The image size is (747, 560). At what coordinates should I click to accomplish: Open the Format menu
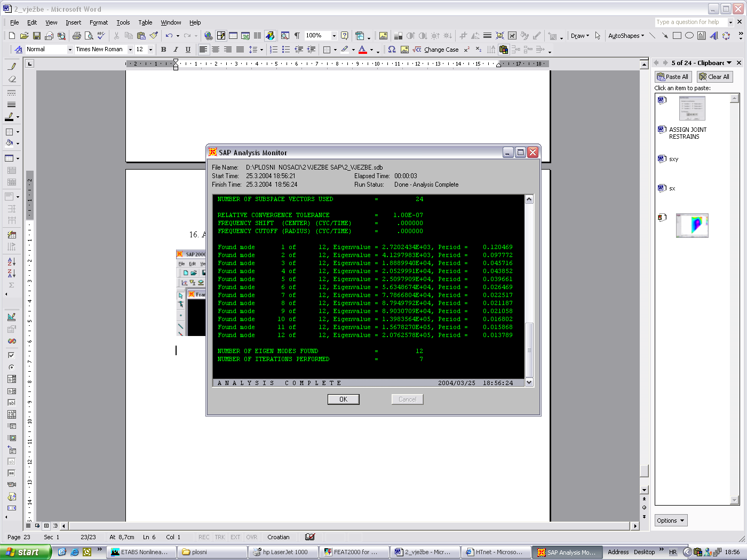pyautogui.click(x=99, y=22)
